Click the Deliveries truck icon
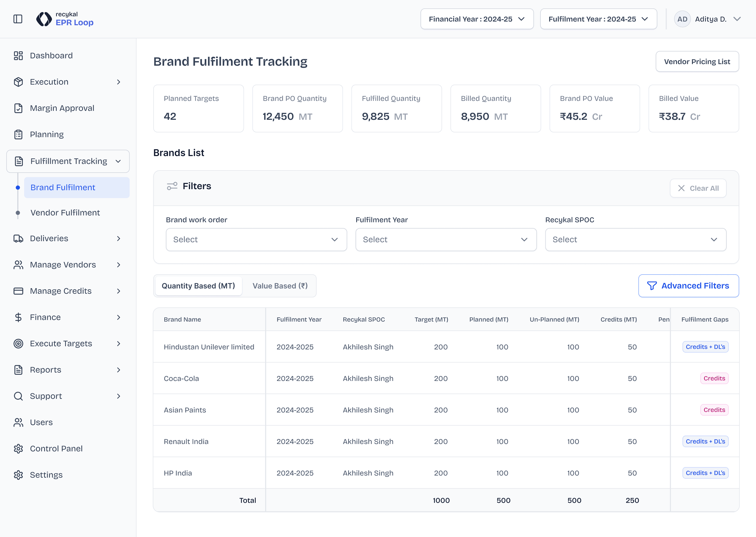This screenshot has height=537, width=756. (x=18, y=238)
